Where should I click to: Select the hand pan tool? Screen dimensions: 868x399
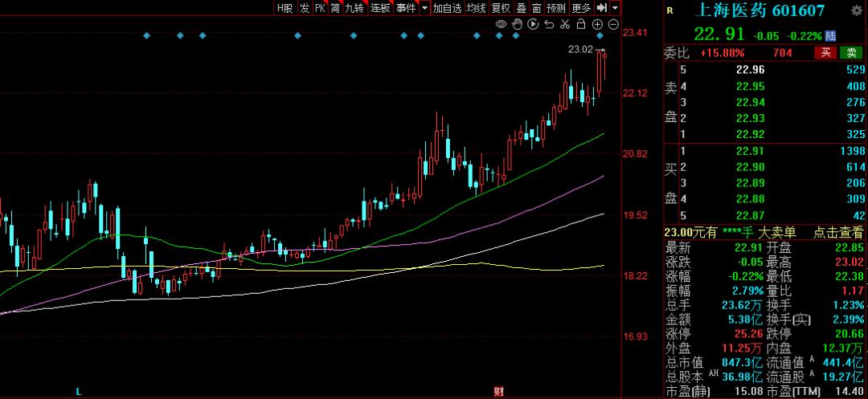tap(517, 25)
